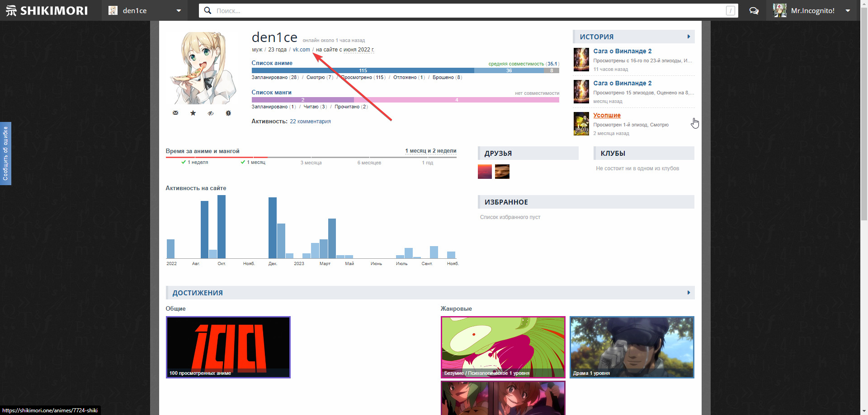Open the '100 просмотренных аниме' achievement
Viewport: 868px width, 415px height.
click(228, 347)
